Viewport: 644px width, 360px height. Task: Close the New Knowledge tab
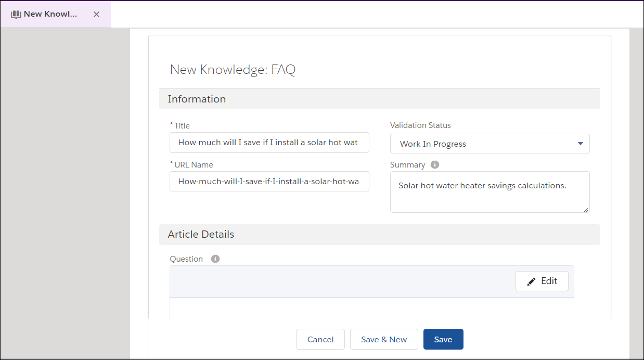[96, 14]
